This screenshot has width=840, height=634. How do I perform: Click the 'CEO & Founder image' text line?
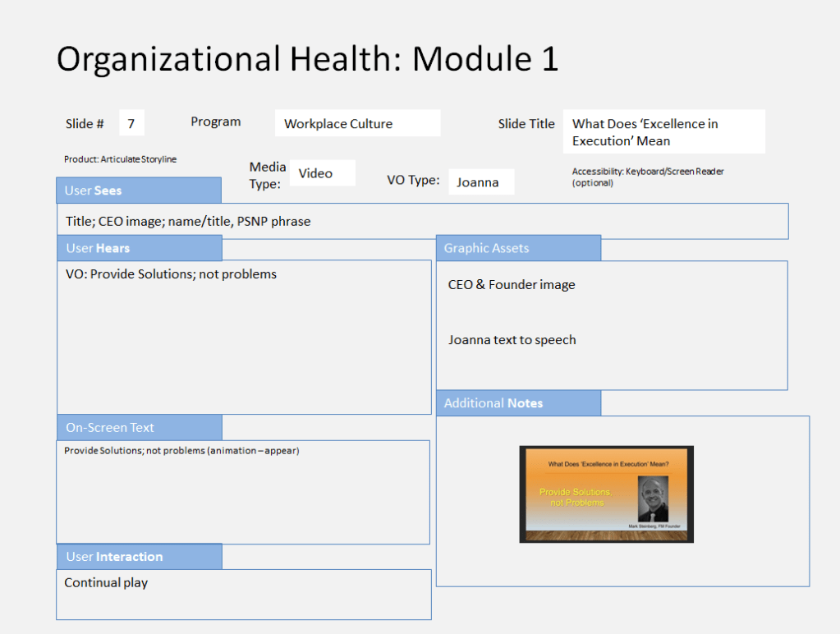[x=512, y=285]
